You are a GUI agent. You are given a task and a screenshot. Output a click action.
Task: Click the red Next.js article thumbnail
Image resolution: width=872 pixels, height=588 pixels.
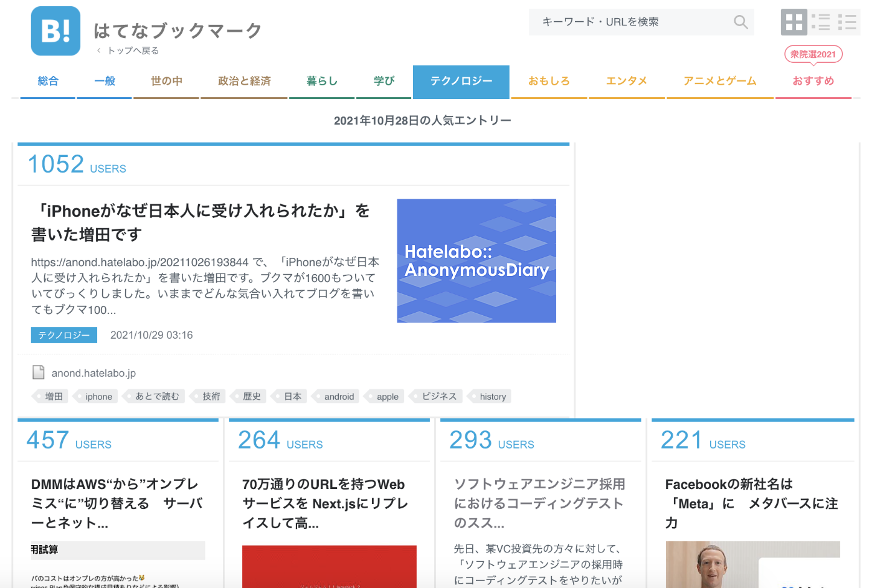pyautogui.click(x=329, y=567)
